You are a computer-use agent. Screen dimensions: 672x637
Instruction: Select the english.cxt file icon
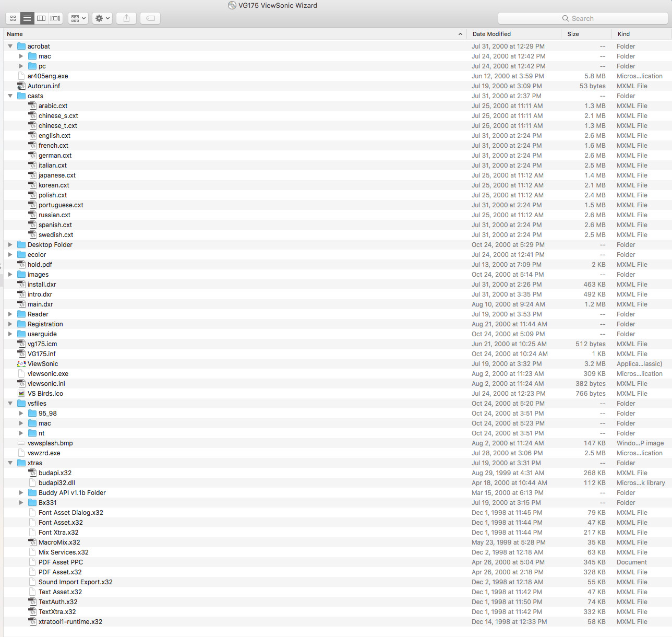[x=32, y=136]
